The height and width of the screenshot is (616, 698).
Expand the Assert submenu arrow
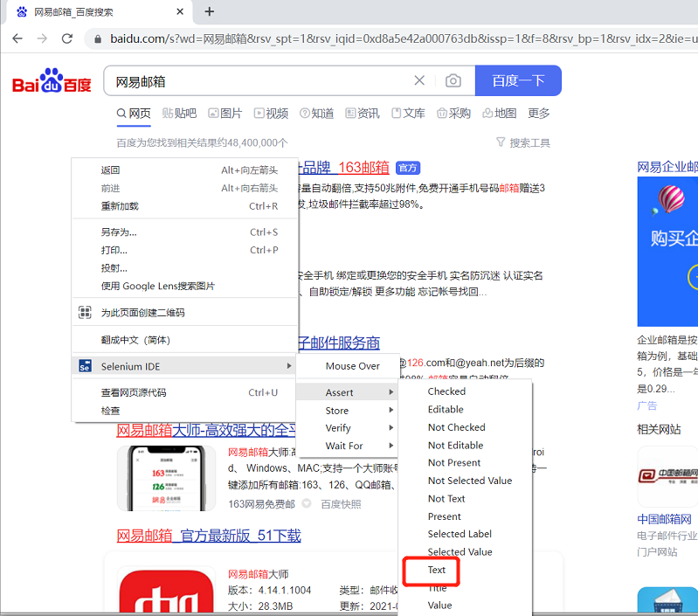tap(390, 392)
